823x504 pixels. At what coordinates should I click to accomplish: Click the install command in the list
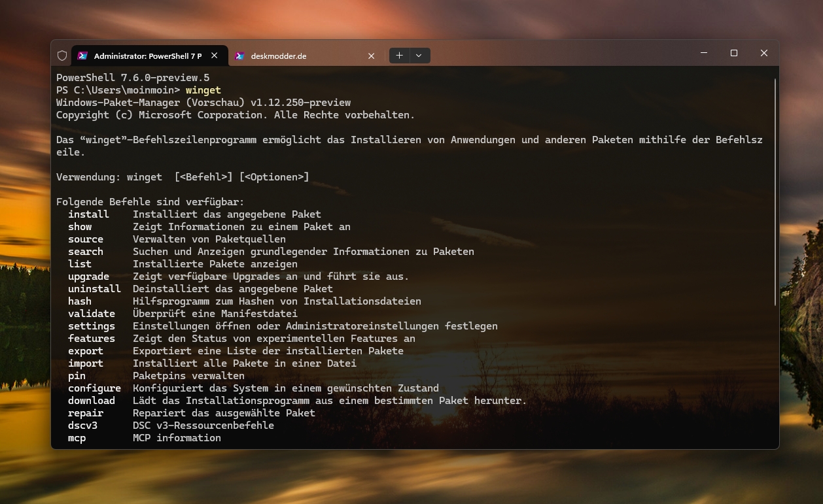88,214
